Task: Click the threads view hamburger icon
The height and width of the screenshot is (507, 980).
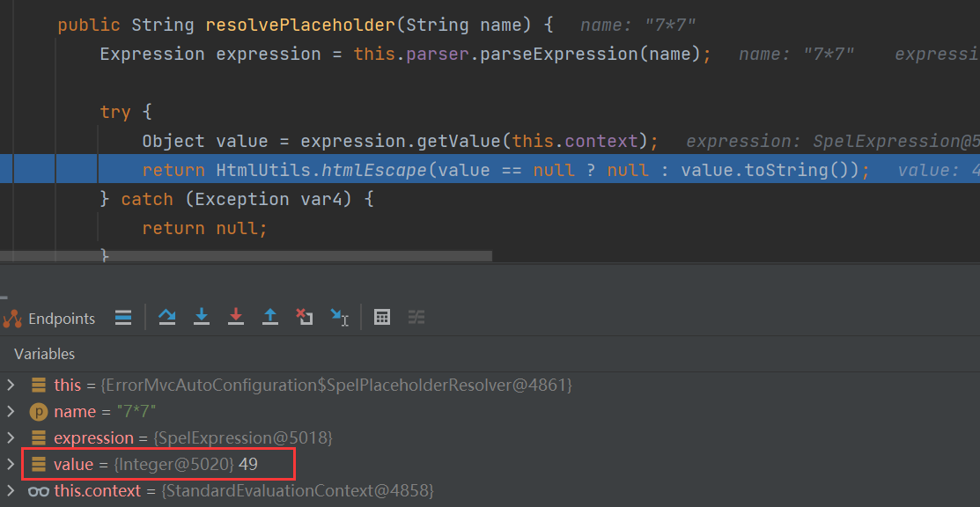Action: (x=123, y=317)
